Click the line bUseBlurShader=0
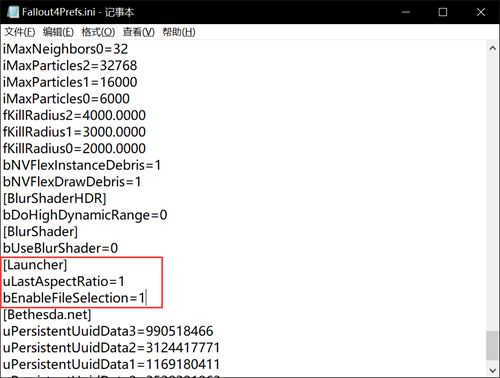 click(60, 248)
